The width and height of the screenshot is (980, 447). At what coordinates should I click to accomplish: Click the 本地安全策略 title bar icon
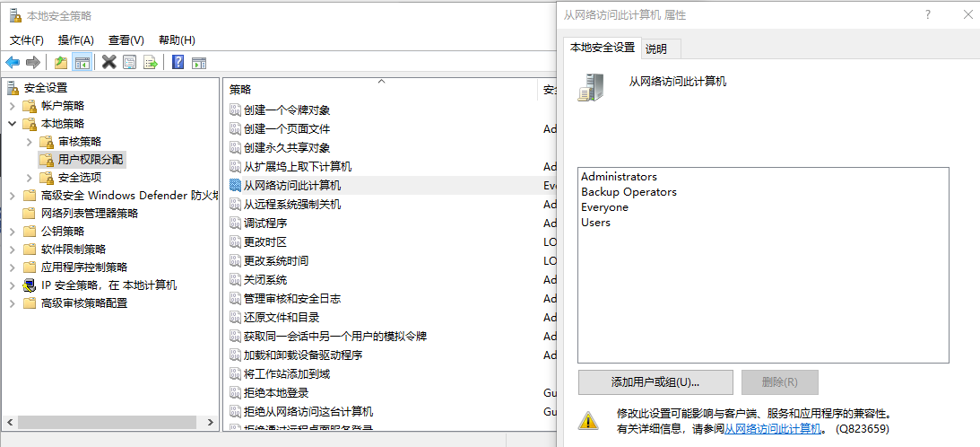click(x=15, y=15)
